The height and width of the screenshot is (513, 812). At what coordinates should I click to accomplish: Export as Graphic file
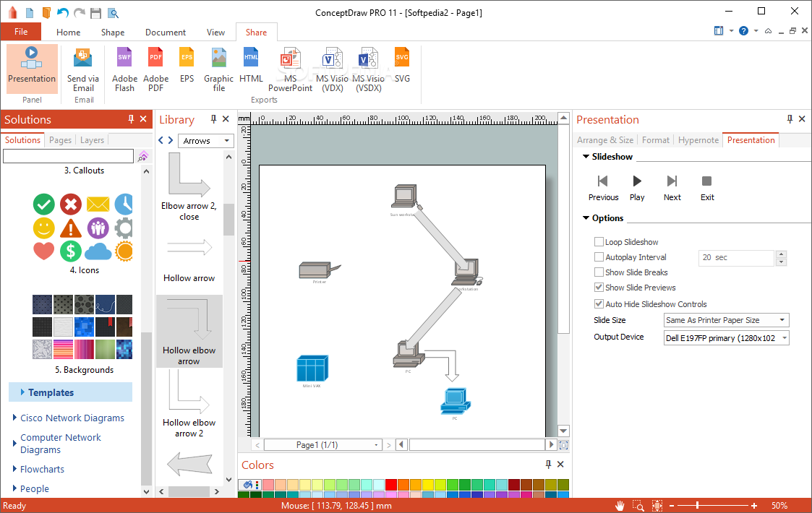pyautogui.click(x=218, y=70)
